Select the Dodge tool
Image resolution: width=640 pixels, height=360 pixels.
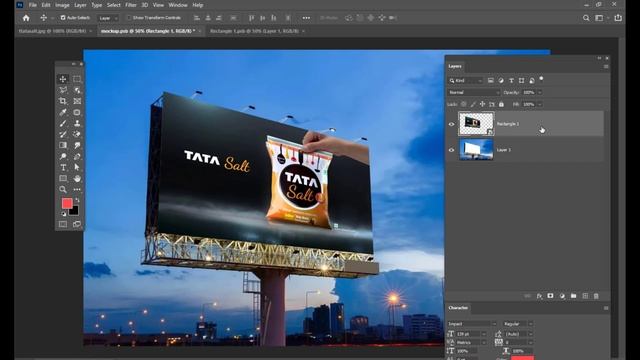[63, 156]
